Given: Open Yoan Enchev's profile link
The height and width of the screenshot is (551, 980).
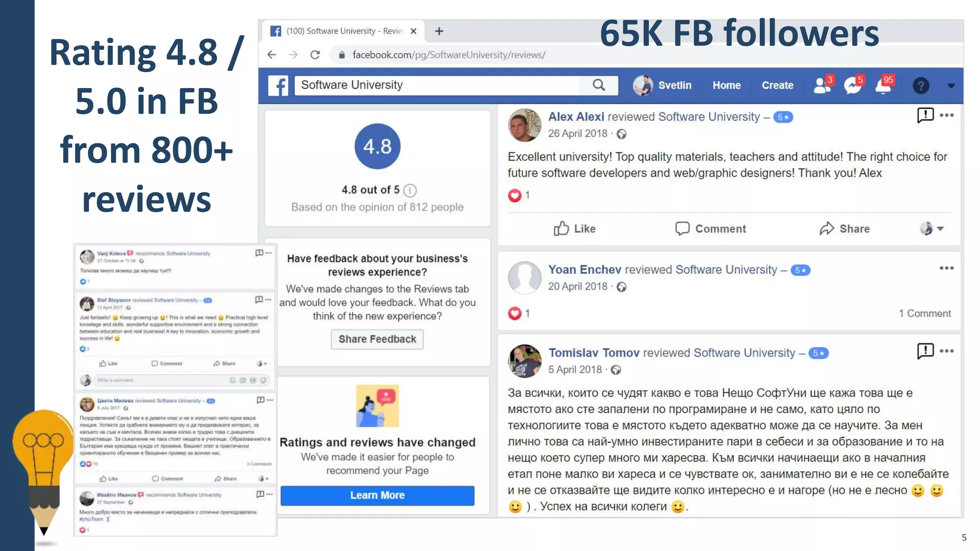Looking at the screenshot, I should [585, 270].
